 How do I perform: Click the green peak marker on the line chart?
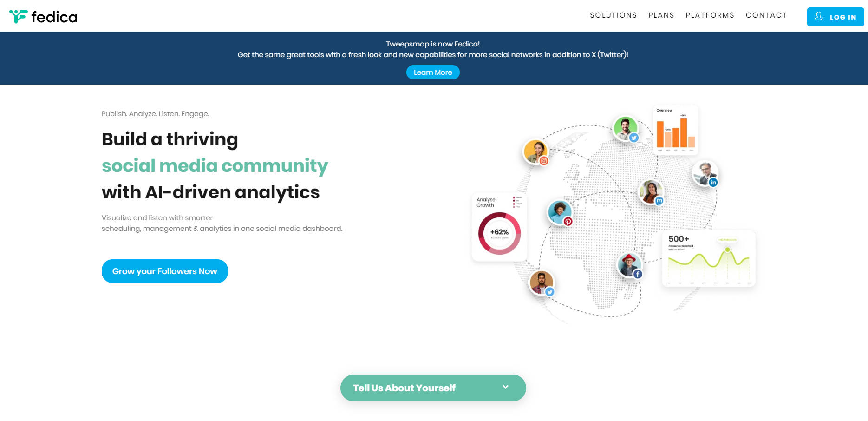pyautogui.click(x=728, y=250)
